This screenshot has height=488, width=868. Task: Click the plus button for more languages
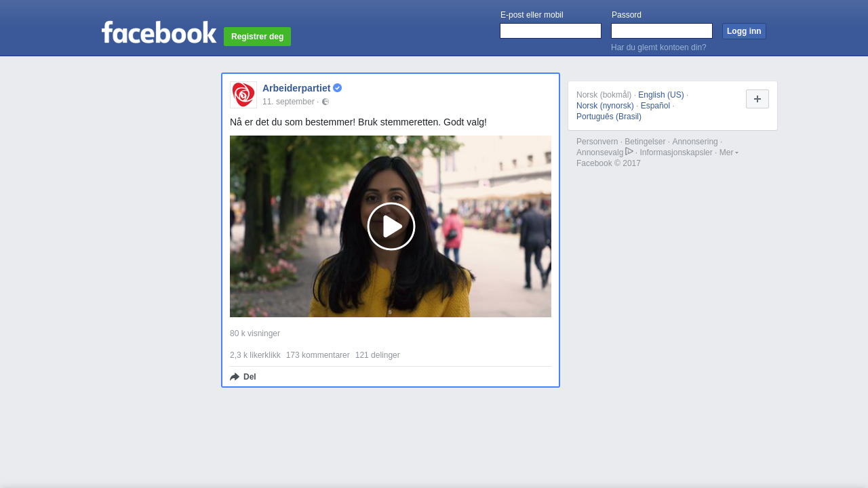click(x=757, y=99)
